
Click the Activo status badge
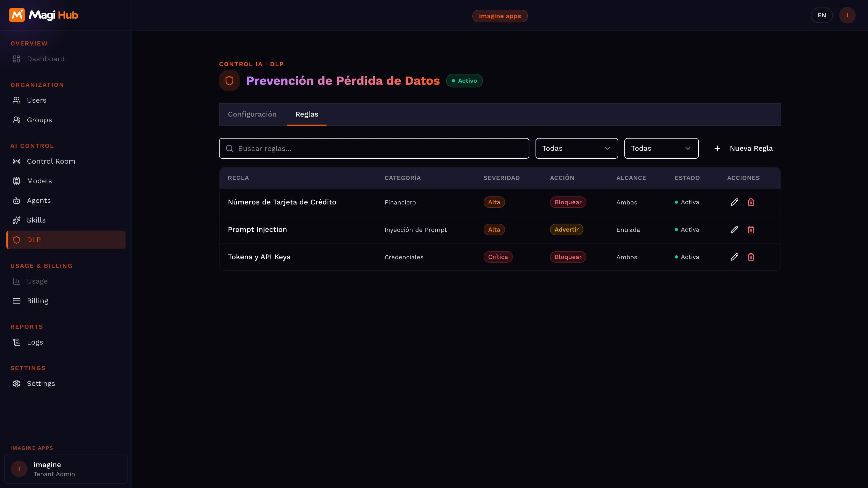464,81
